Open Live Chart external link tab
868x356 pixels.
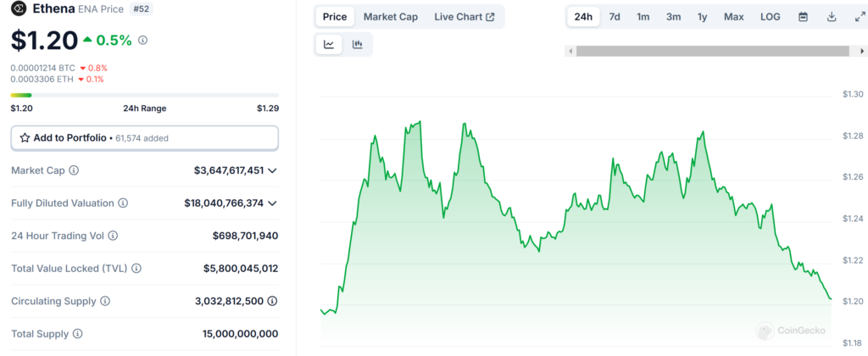pos(465,17)
